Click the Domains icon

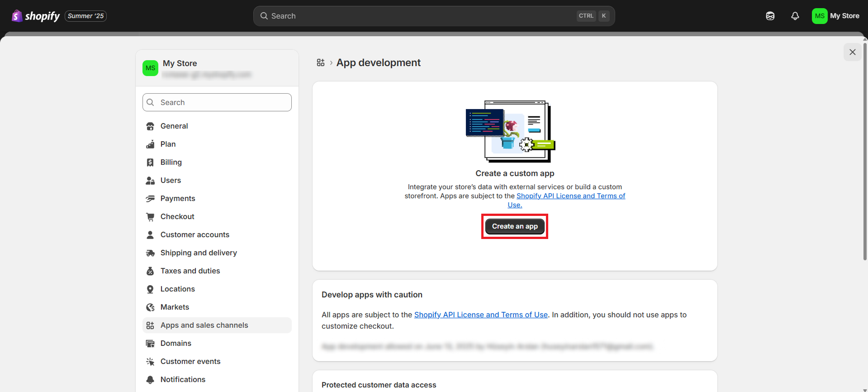coord(150,344)
